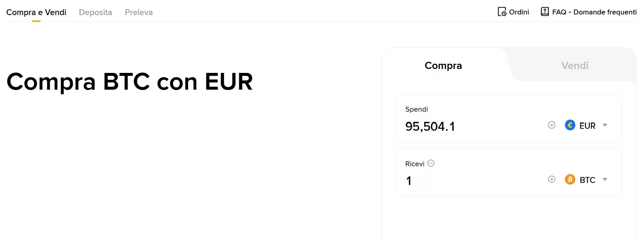
Task: Open the Deposita tab
Action: pyautogui.click(x=96, y=12)
